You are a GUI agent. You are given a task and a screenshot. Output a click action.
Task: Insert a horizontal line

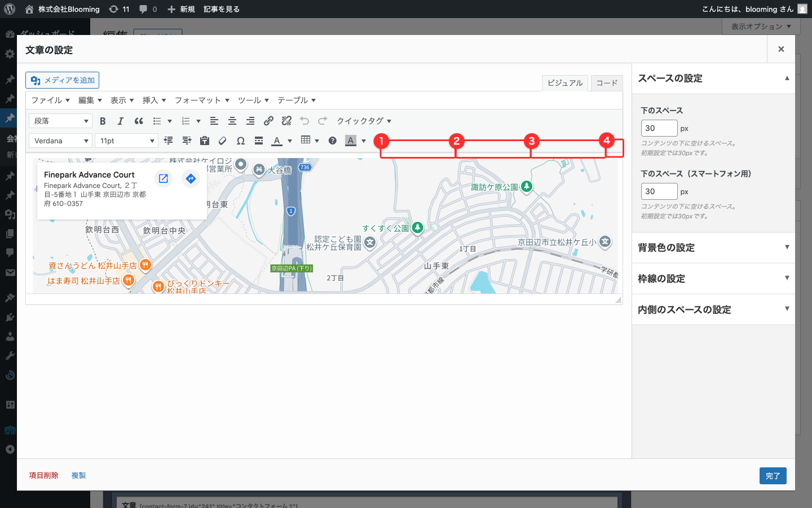(259, 141)
